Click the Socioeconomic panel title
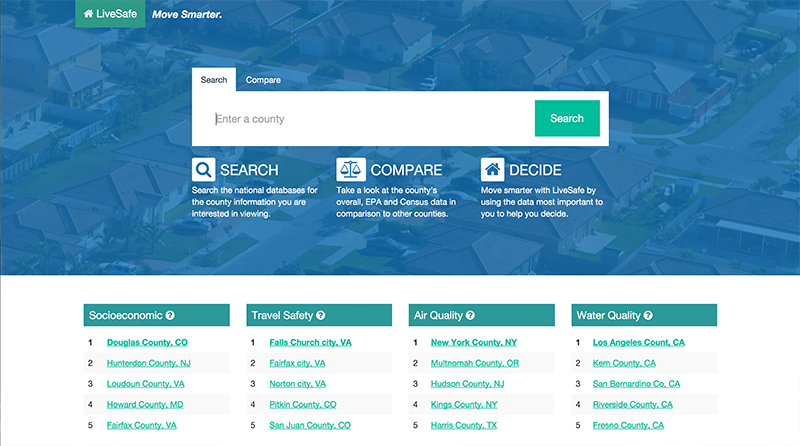 [126, 315]
